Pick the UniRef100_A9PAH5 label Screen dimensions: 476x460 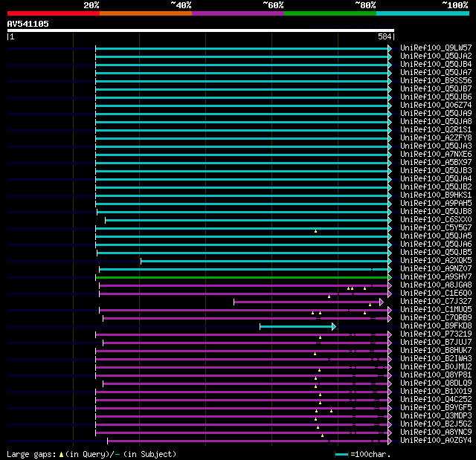[x=436, y=204]
